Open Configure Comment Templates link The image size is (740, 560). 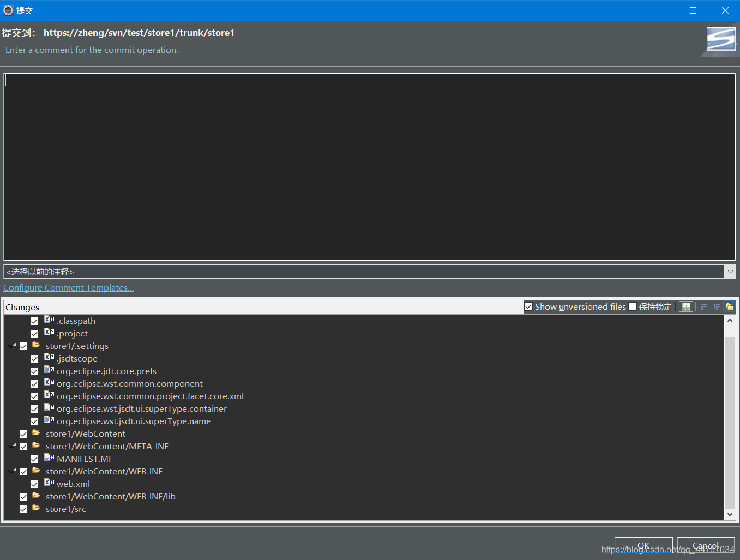click(x=69, y=288)
